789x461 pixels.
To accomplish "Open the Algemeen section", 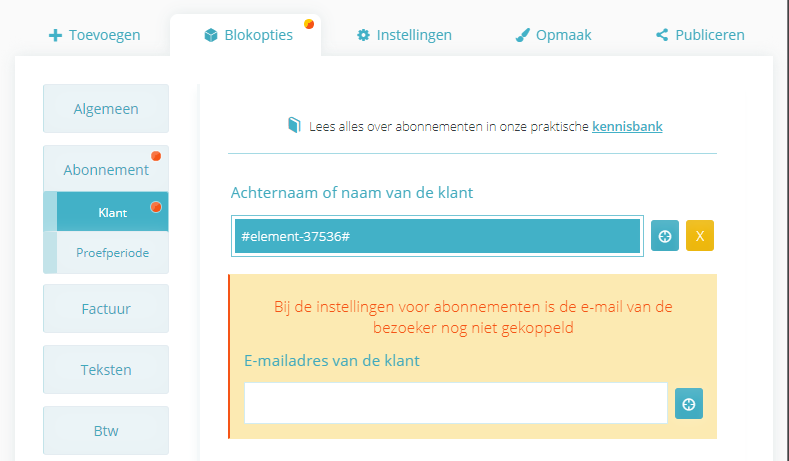I will pyautogui.click(x=106, y=109).
